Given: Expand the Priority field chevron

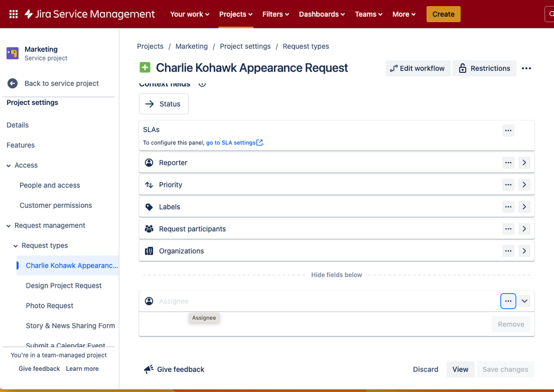Looking at the screenshot, I should click(x=524, y=185).
